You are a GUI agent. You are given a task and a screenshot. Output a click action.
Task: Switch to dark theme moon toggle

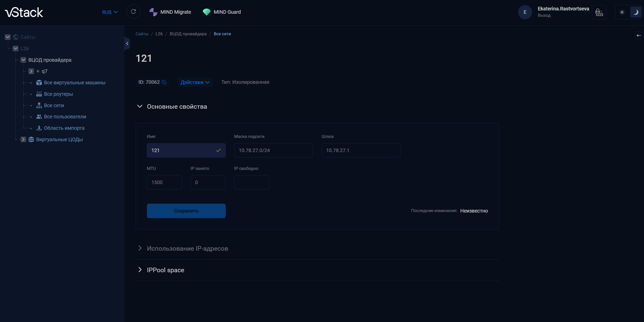coord(636,12)
